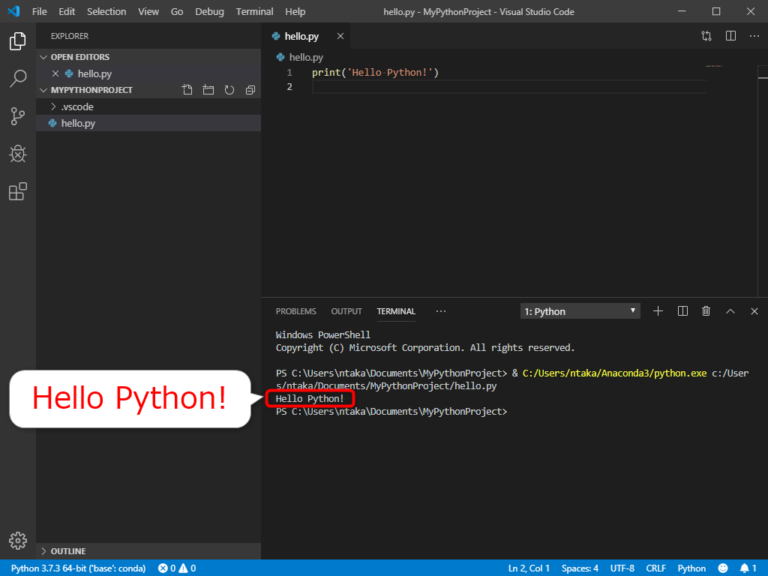
Task: Open the Extensions view
Action: click(18, 191)
